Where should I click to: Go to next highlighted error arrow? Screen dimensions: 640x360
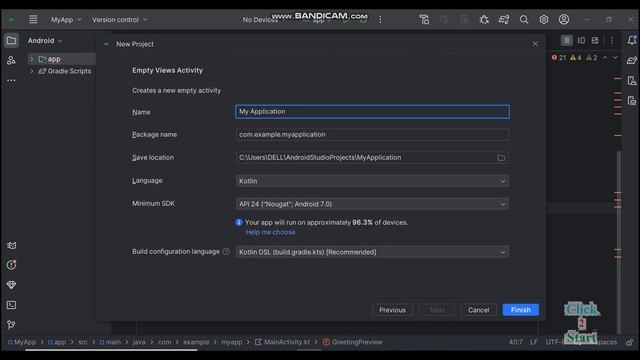(615, 58)
